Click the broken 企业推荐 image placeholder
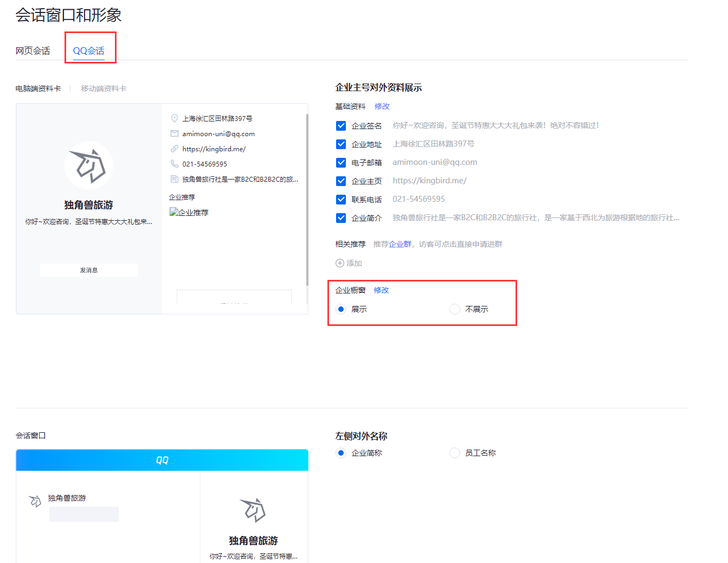This screenshot has height=563, width=728. point(189,212)
